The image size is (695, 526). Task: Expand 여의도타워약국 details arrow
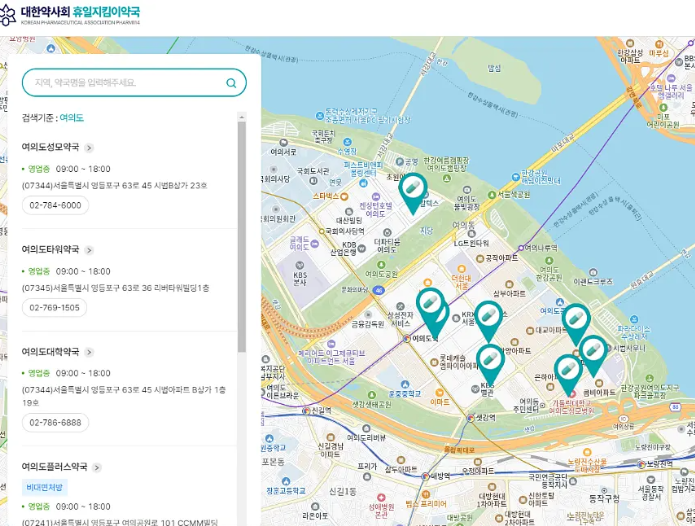click(89, 250)
